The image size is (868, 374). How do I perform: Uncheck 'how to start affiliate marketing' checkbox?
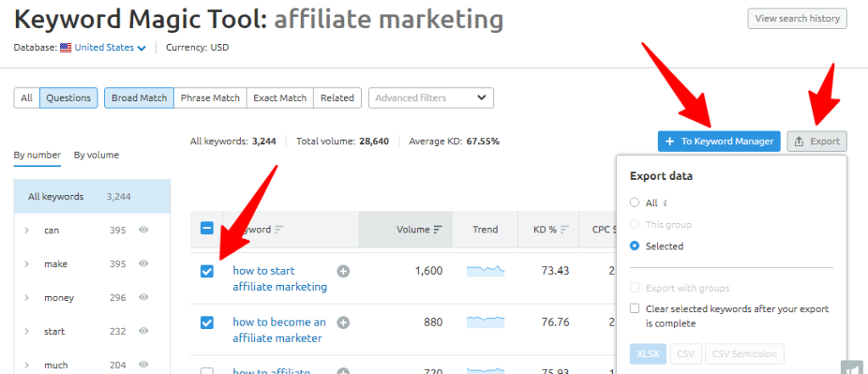pyautogui.click(x=207, y=271)
